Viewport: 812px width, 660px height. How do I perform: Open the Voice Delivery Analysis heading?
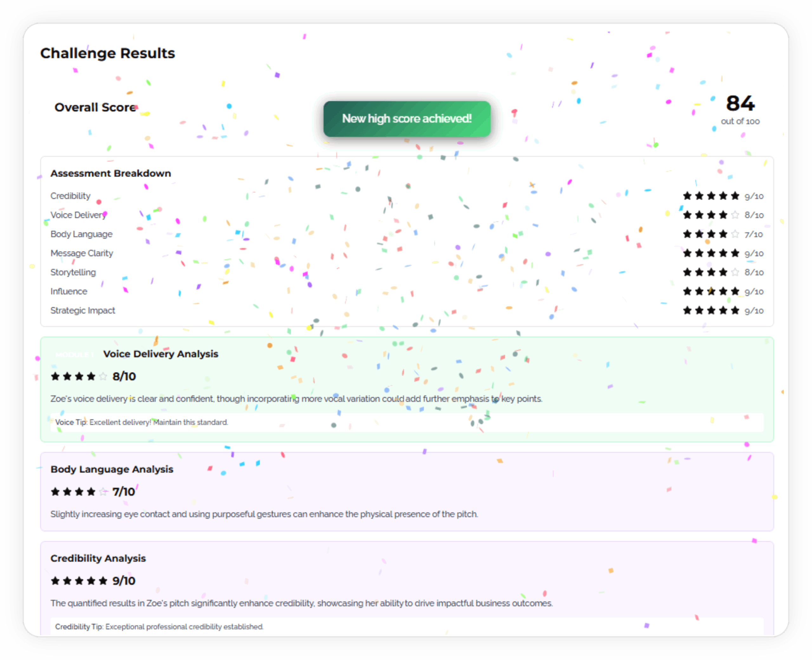(160, 354)
